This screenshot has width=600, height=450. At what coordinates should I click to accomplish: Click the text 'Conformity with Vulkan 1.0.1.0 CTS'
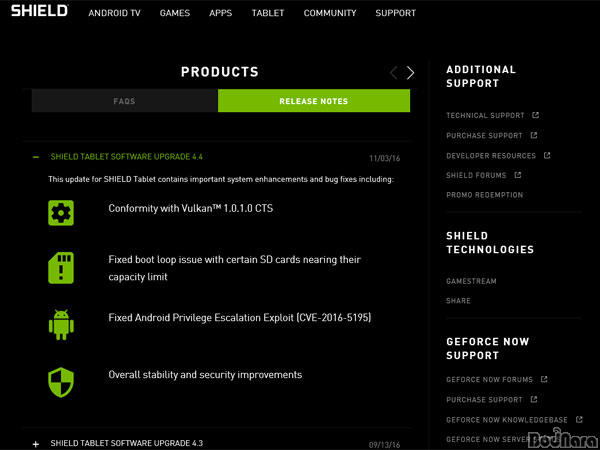coord(191,209)
